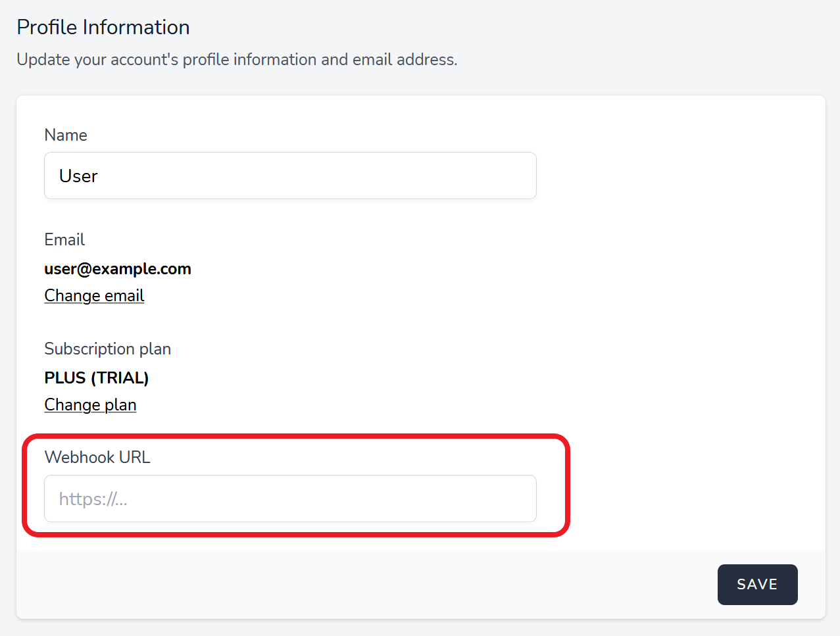
Task: Click the Subscription plan label
Action: click(107, 349)
